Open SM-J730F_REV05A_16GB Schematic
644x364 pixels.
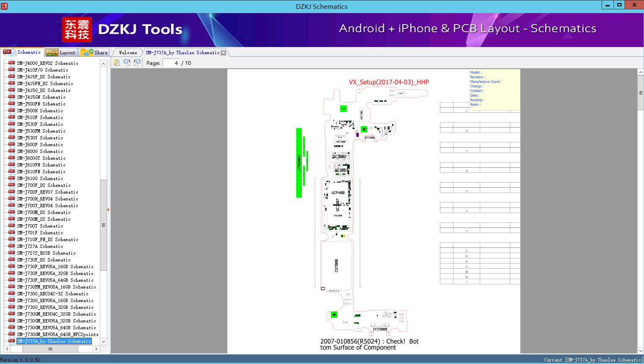coord(55,267)
